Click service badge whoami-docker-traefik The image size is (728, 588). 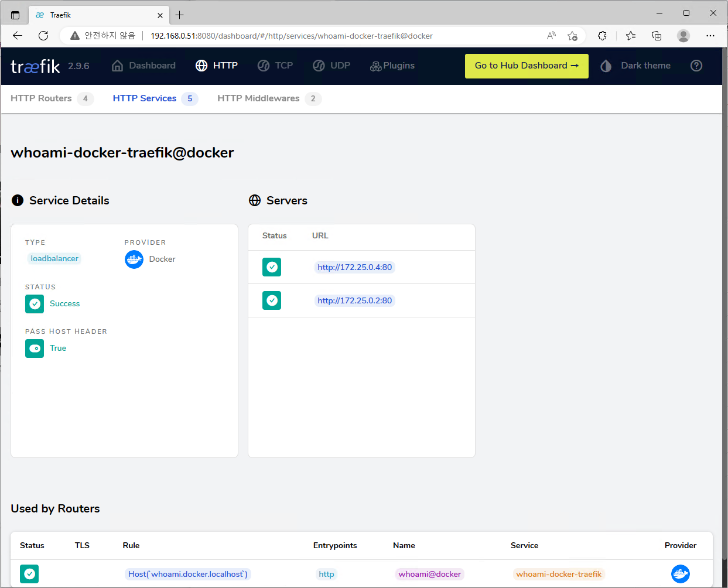point(559,574)
